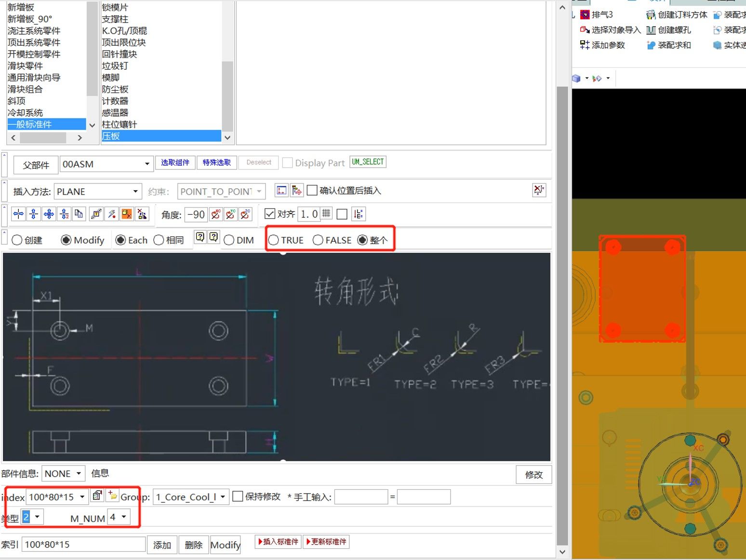Select the TRUE radio button

(273, 240)
